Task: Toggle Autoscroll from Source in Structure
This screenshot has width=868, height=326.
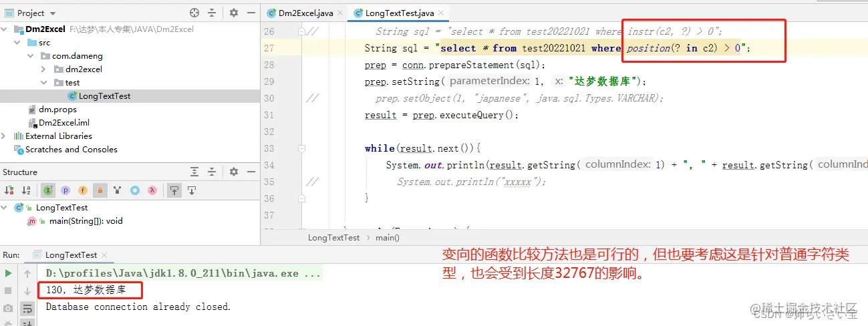Action: click(192, 190)
